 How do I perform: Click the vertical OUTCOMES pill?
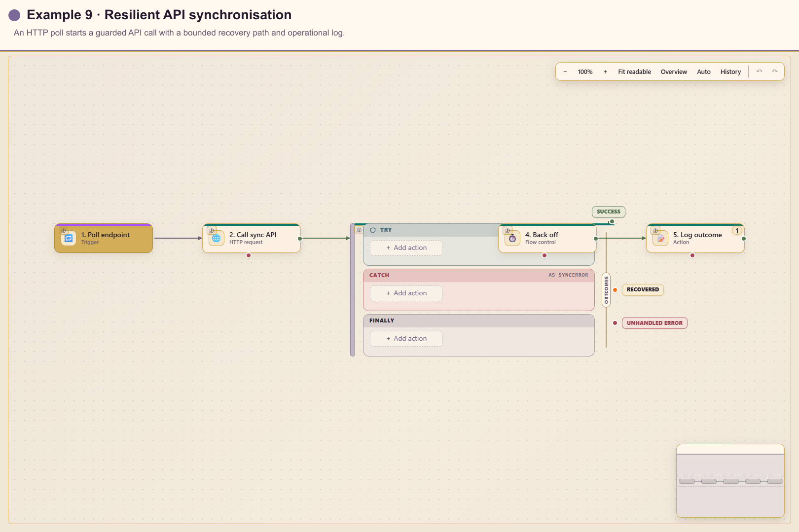click(x=606, y=290)
